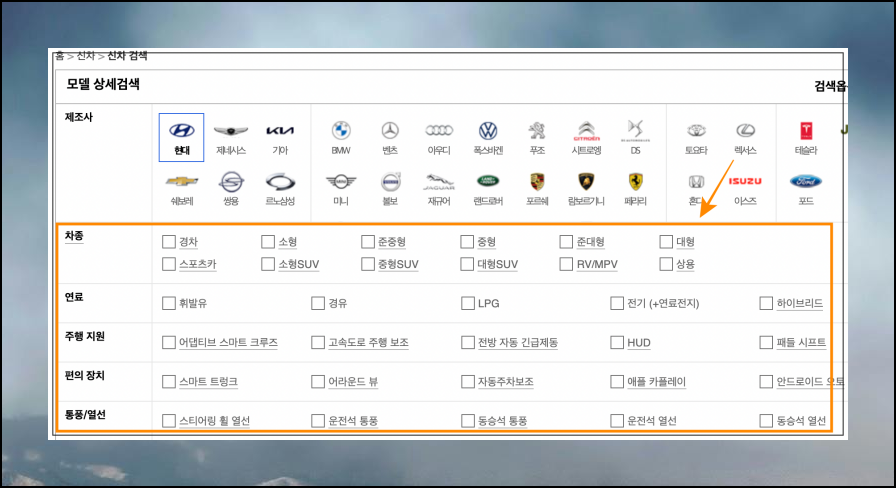Open the 신차 breadcrumb link
896x488 pixels.
86,55
